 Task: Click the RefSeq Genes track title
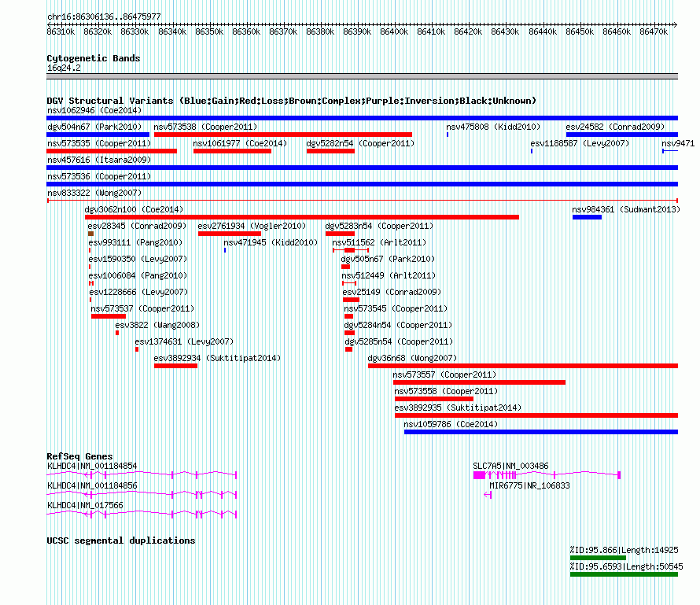(x=79, y=456)
